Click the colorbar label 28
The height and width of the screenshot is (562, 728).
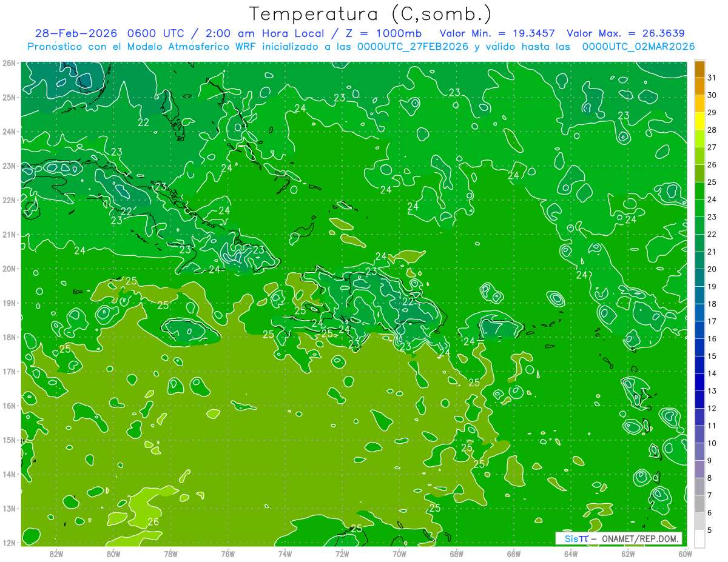712,130
